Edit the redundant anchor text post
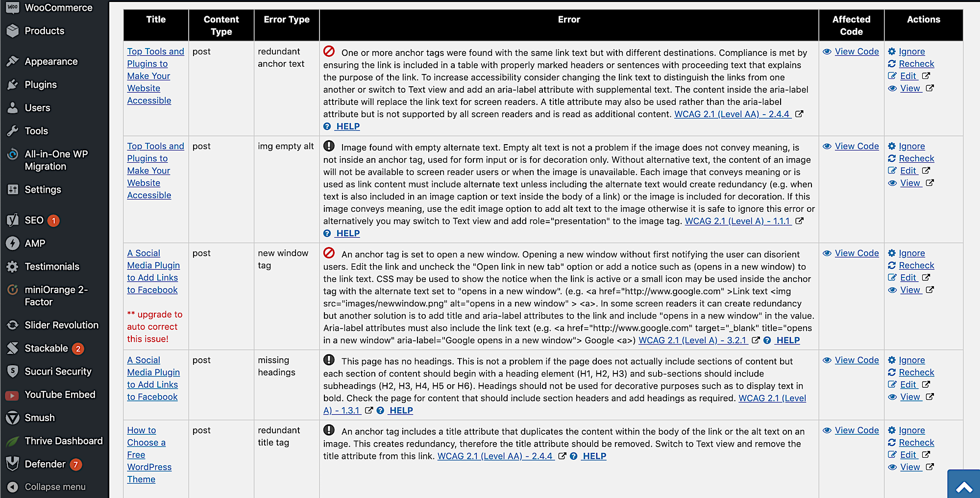 pyautogui.click(x=908, y=76)
